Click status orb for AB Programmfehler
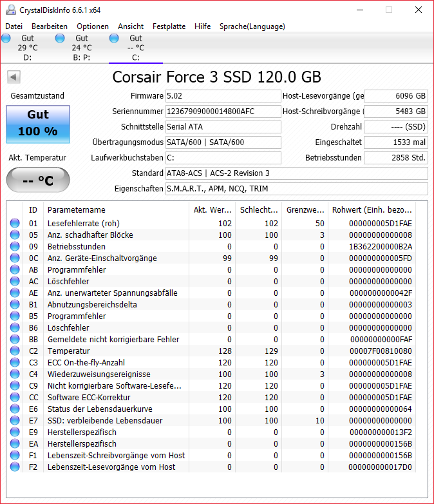Viewport: 434px width, 504px height. pos(15,269)
